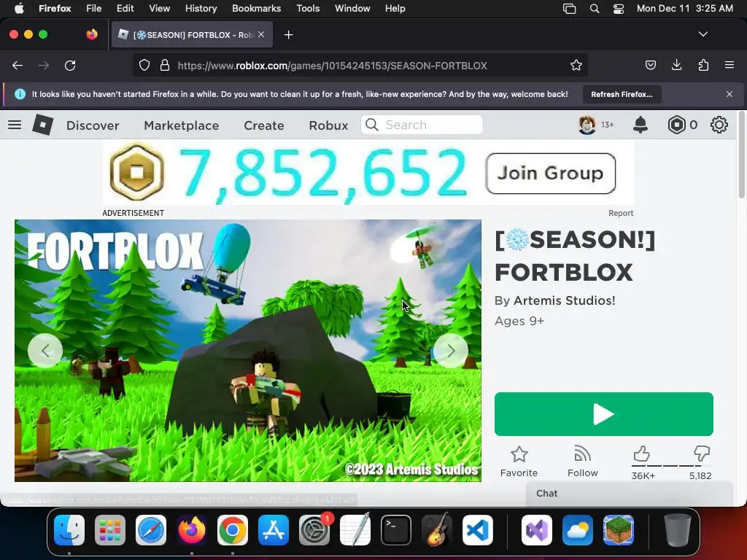Open Firefox extensions menu
This screenshot has height=560, width=747.
tap(703, 65)
